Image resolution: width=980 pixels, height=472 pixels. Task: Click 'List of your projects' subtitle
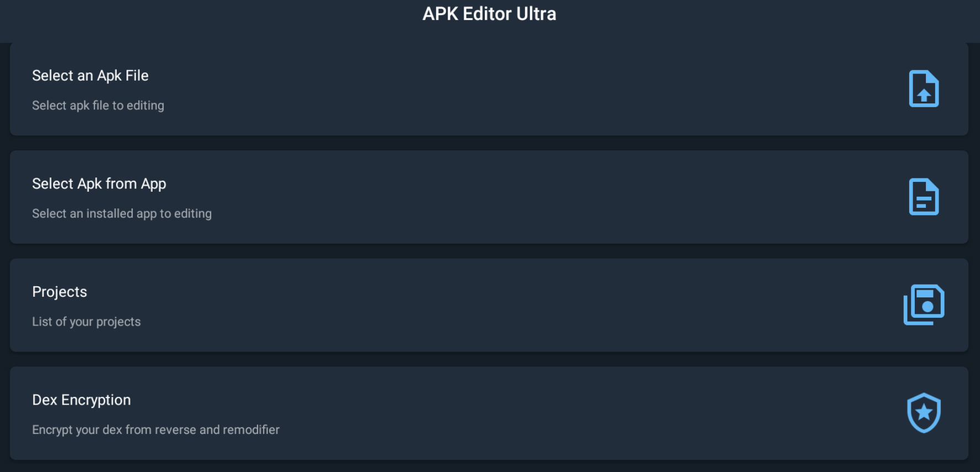coord(86,322)
